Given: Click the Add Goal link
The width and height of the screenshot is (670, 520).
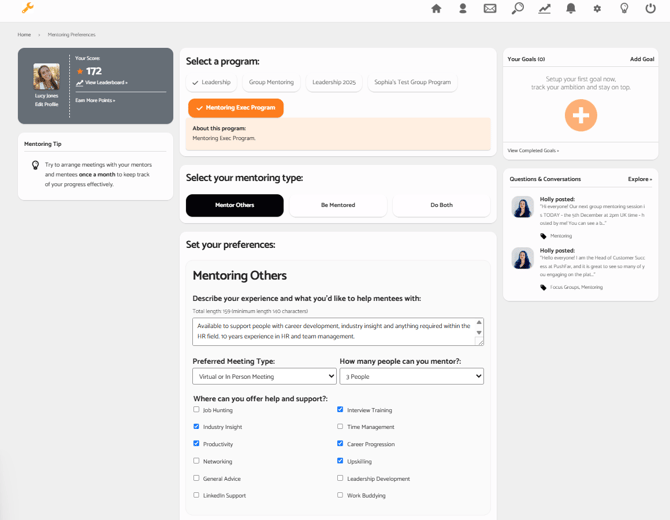Looking at the screenshot, I should coord(642,59).
